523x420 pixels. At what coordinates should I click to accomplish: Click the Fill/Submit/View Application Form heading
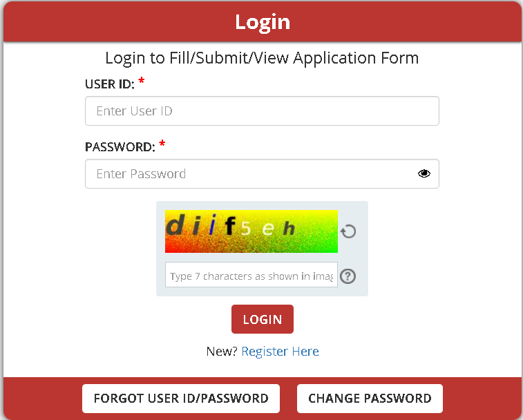pos(262,58)
